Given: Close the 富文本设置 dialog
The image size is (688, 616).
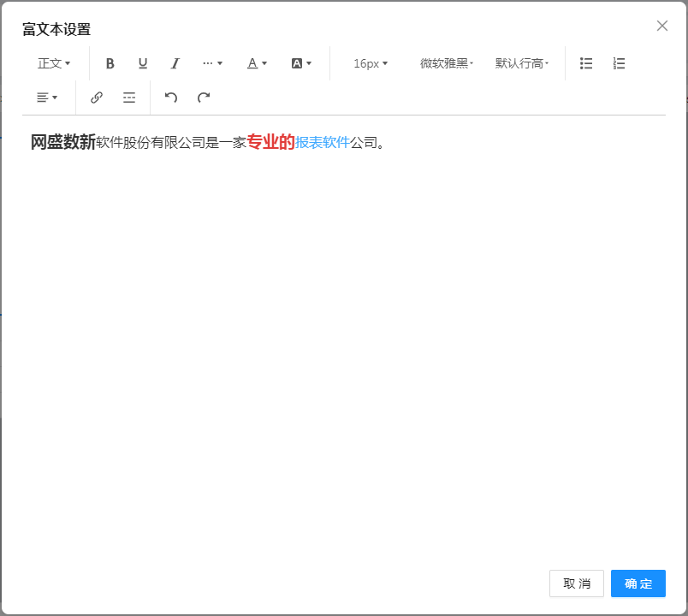Looking at the screenshot, I should point(661,26).
